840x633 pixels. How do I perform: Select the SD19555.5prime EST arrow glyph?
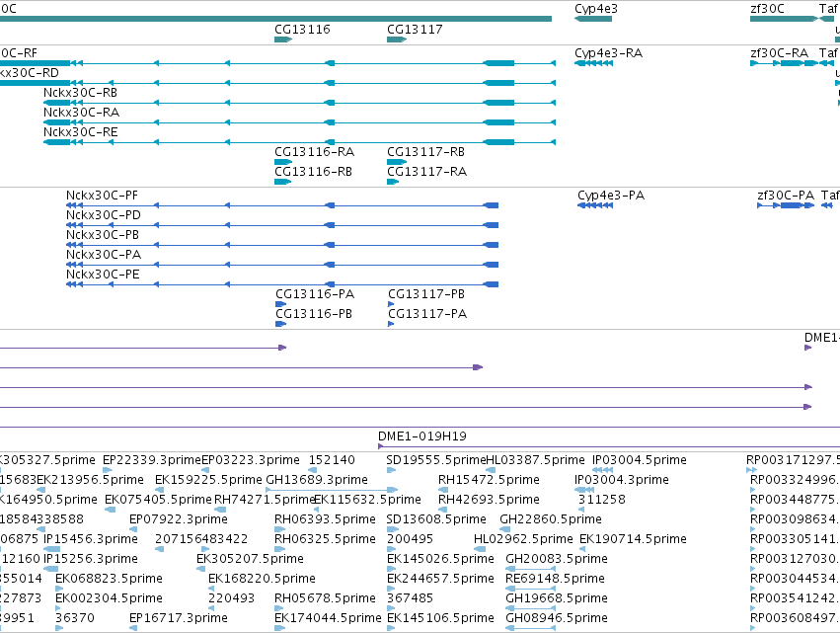[391, 470]
